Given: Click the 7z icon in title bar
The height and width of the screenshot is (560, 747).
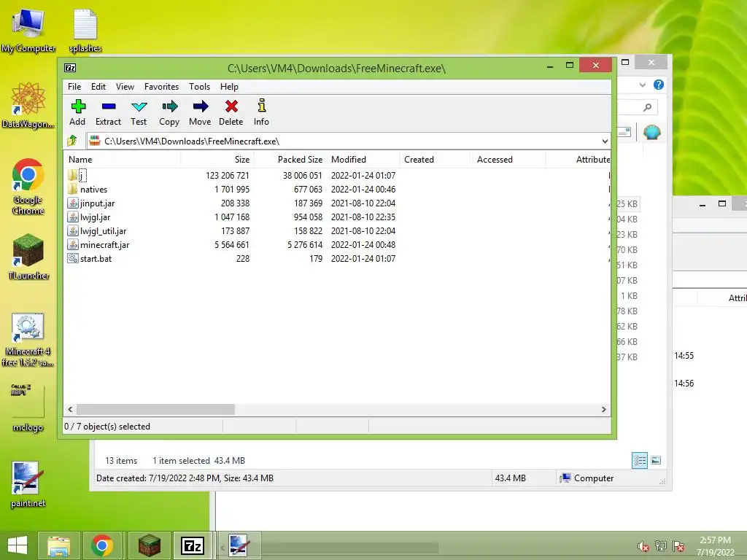Looking at the screenshot, I should 70,68.
